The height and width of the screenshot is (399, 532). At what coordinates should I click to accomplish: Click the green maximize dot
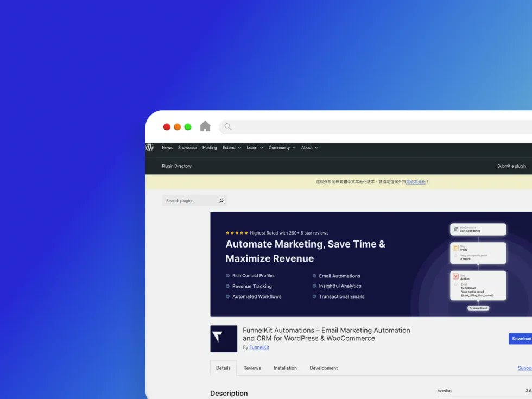(188, 127)
